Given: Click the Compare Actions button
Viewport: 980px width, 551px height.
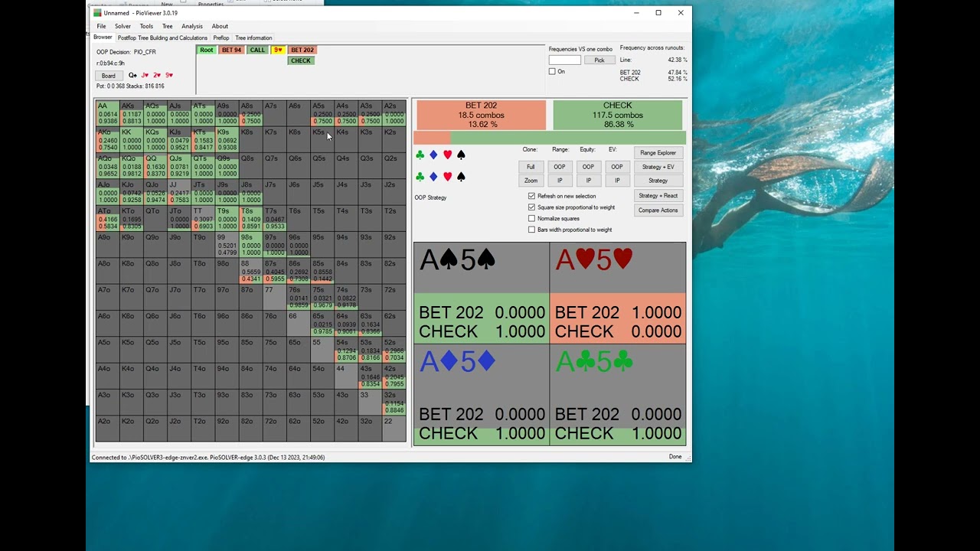Looking at the screenshot, I should pos(658,210).
